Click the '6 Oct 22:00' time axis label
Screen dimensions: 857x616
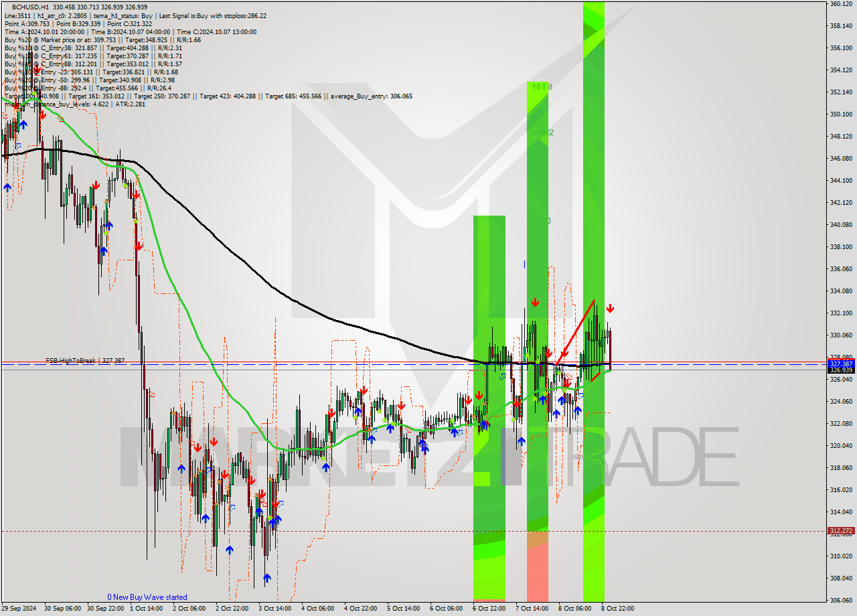click(x=489, y=609)
